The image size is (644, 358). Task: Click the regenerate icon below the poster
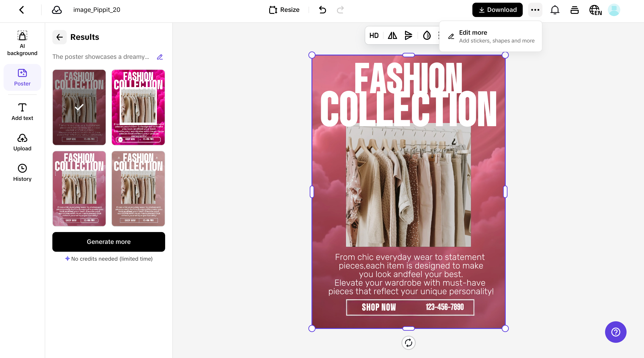tap(409, 343)
